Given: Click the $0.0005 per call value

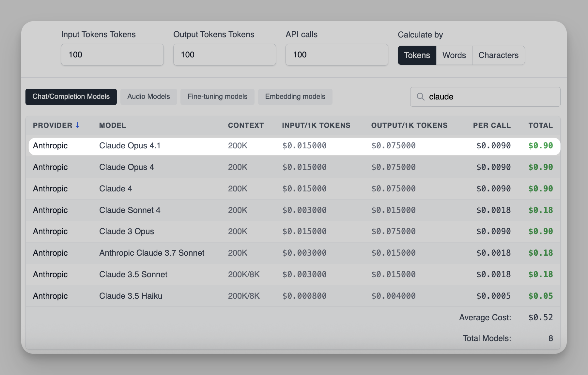Looking at the screenshot, I should point(494,296).
